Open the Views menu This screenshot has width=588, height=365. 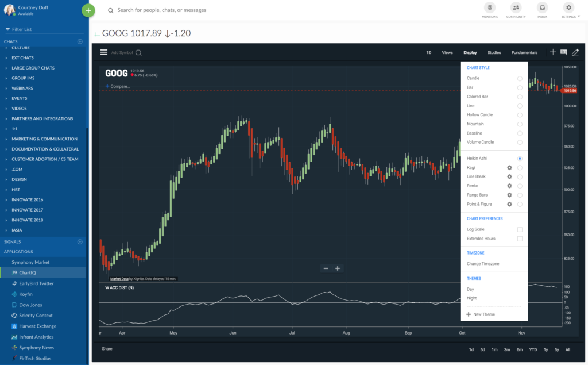click(447, 52)
